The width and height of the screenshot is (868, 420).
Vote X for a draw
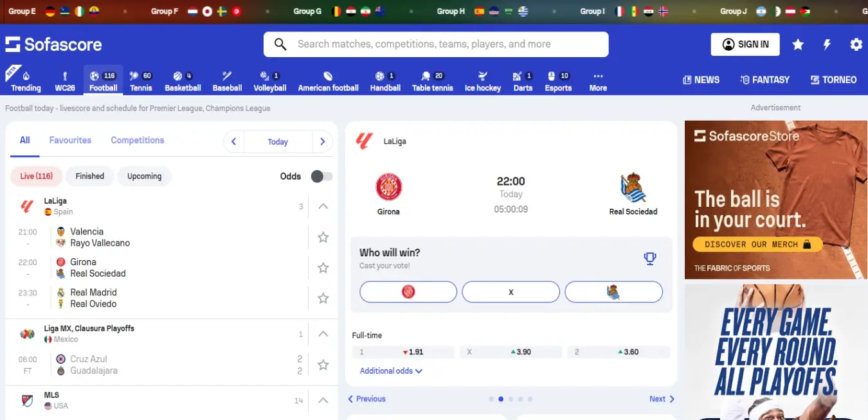point(511,292)
